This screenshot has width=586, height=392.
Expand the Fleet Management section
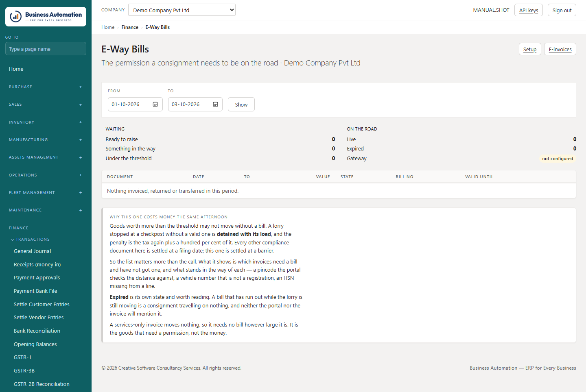pos(46,192)
